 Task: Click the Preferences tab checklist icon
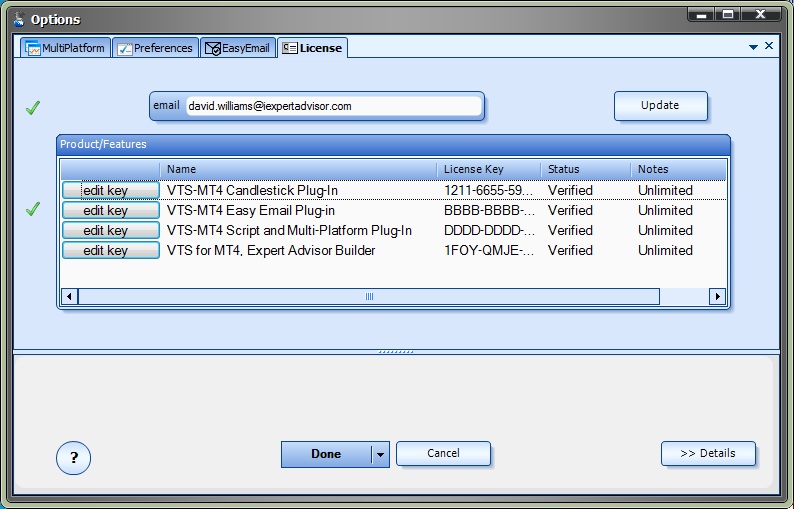(x=125, y=49)
